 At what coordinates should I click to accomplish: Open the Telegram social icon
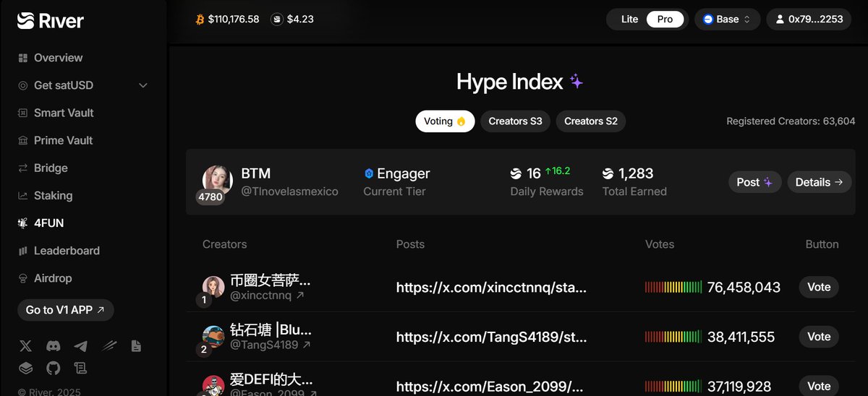[x=80, y=346]
